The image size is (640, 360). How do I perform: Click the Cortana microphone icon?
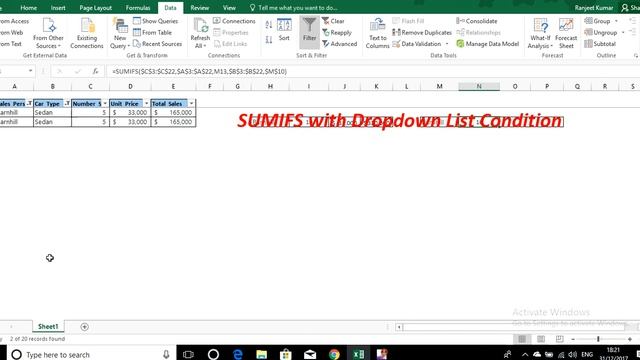click(166, 354)
